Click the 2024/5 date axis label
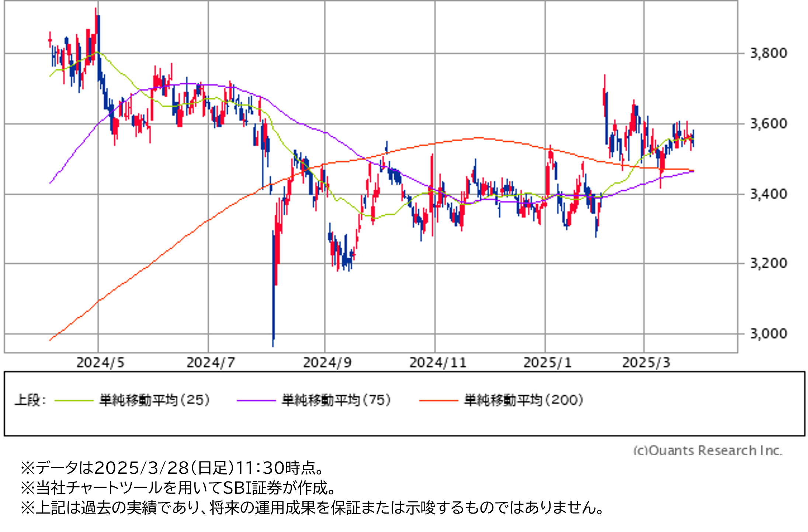808x532 pixels. [x=100, y=363]
